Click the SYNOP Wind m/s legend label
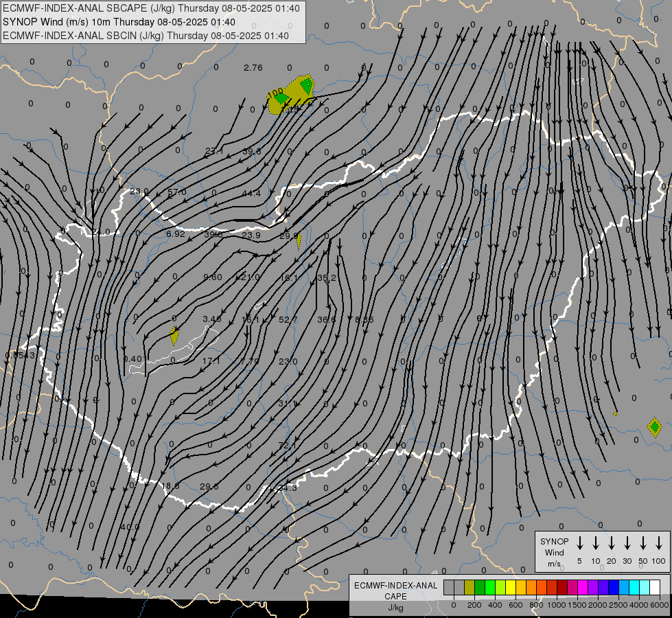This screenshot has height=618, width=672. [554, 552]
